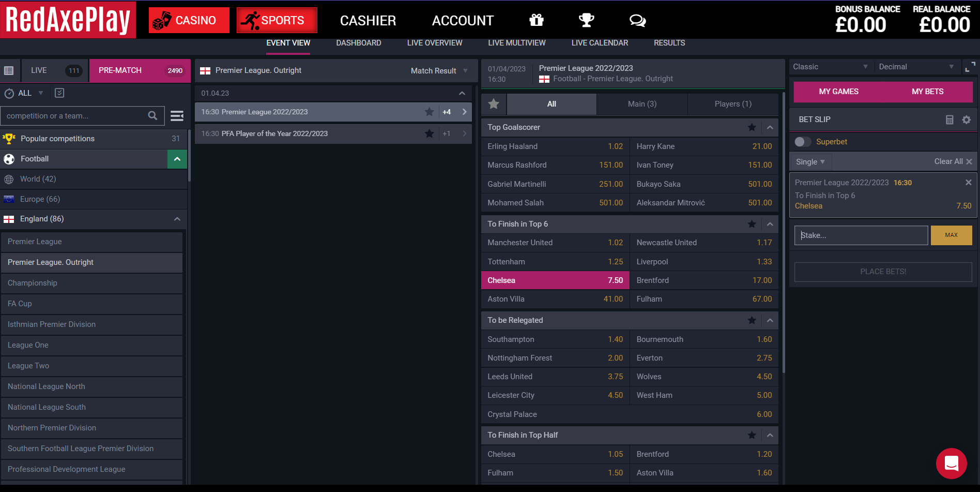Open PFA Player of the Year arrow
Viewport: 980px width, 492px height.
click(x=464, y=133)
